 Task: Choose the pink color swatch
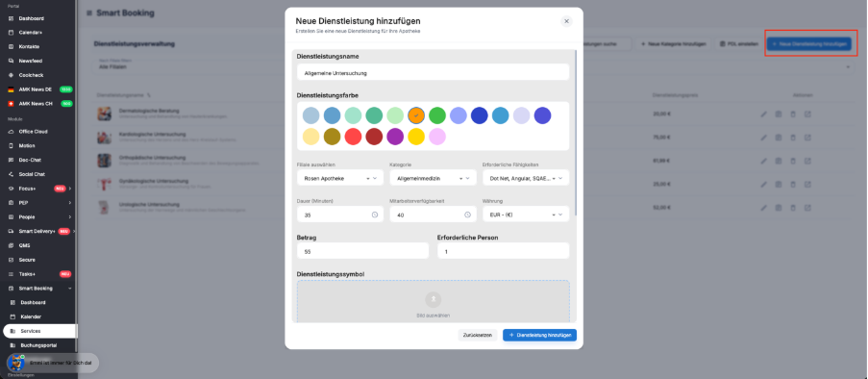point(437,137)
